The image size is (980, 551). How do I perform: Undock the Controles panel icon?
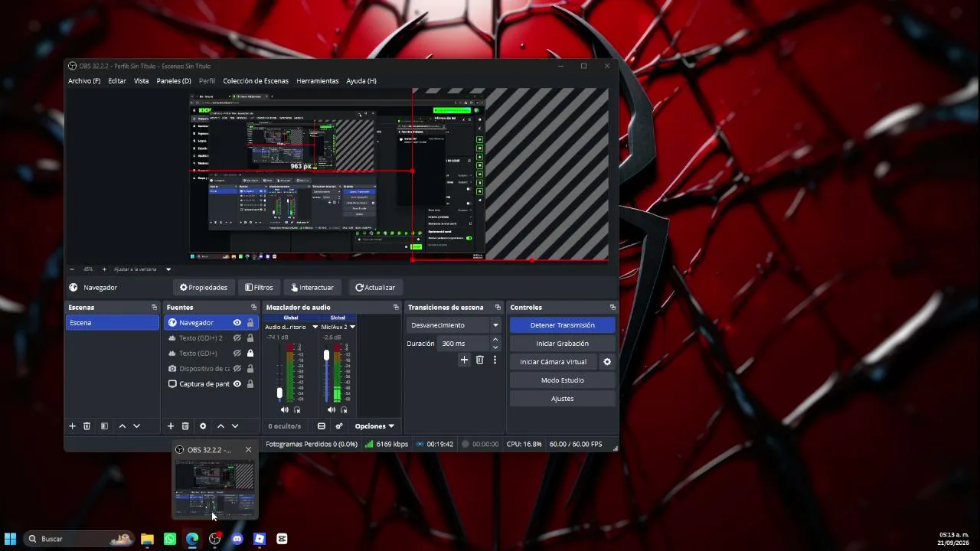tap(612, 308)
